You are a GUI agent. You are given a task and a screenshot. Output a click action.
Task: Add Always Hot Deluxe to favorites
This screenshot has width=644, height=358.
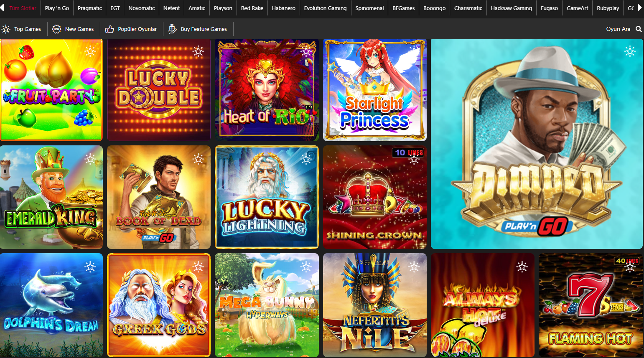[x=522, y=267]
